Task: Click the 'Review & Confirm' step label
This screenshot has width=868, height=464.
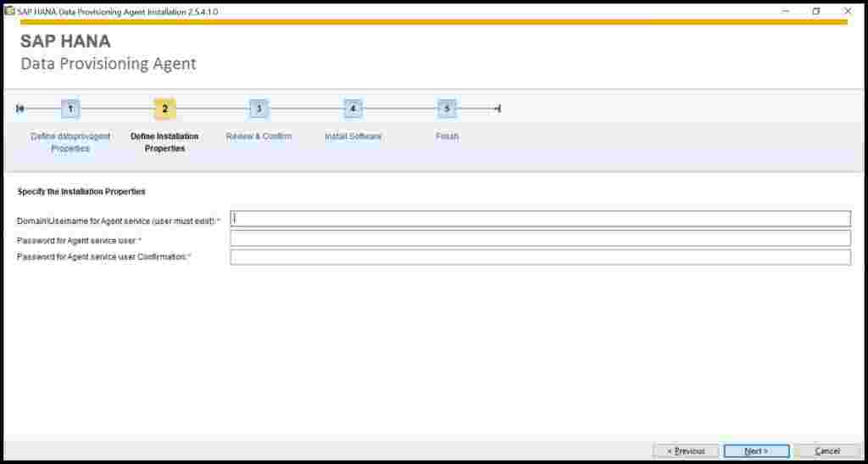Action: 259,137
